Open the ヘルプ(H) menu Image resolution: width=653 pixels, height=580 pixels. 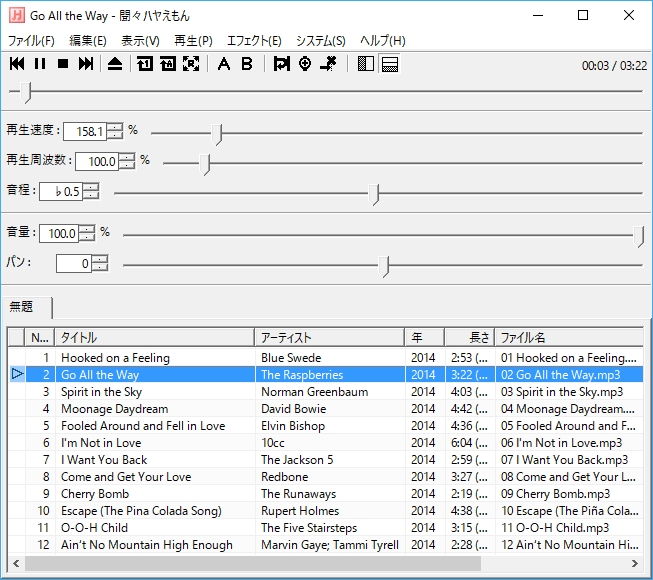(383, 41)
